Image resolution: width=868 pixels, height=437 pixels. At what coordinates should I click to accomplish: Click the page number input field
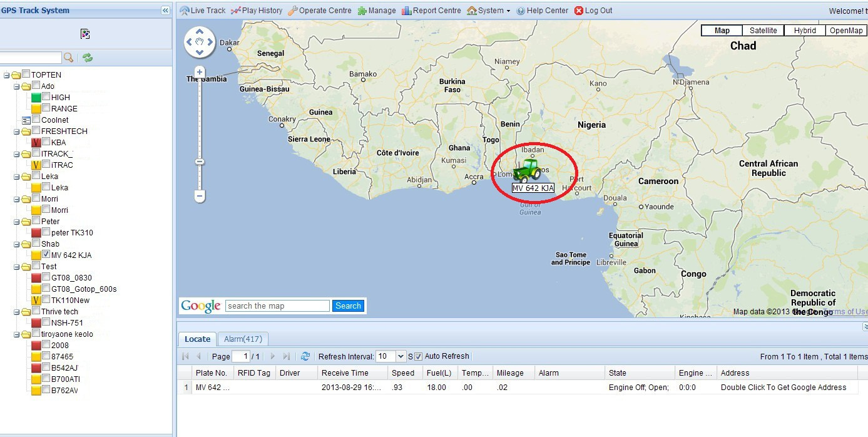click(241, 356)
